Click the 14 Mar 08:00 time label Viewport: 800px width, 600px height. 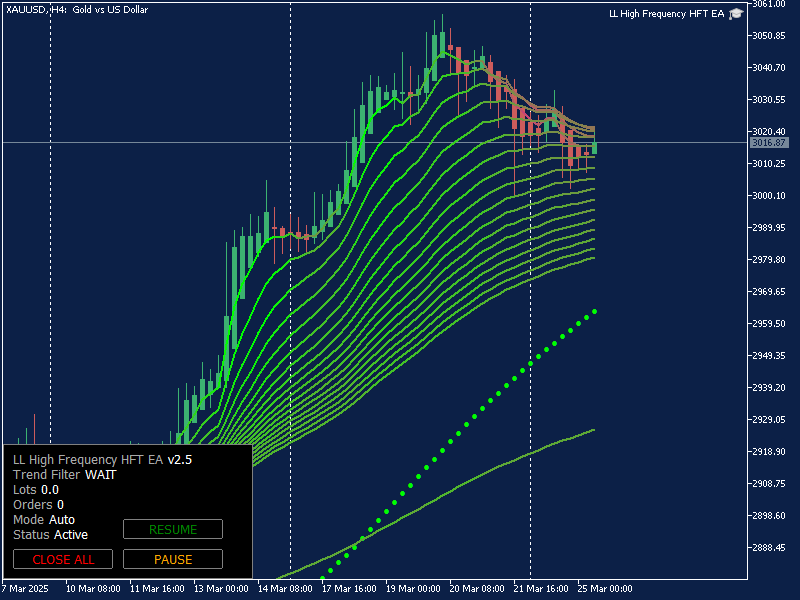(285, 588)
